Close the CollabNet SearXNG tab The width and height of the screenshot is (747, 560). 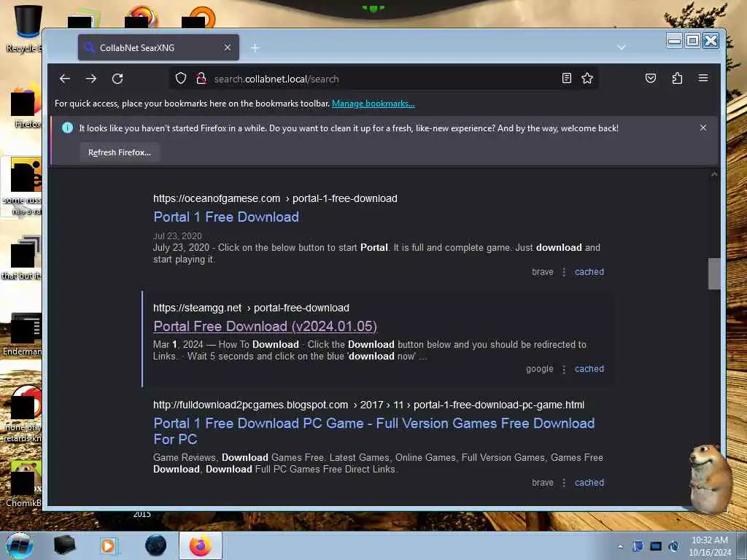228,47
